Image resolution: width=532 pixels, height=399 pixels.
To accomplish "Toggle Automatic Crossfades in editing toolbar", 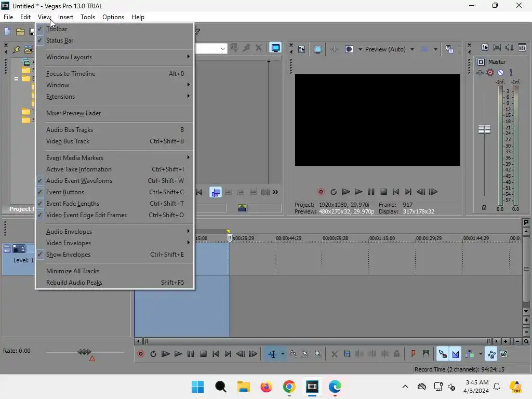I will click(x=455, y=354).
